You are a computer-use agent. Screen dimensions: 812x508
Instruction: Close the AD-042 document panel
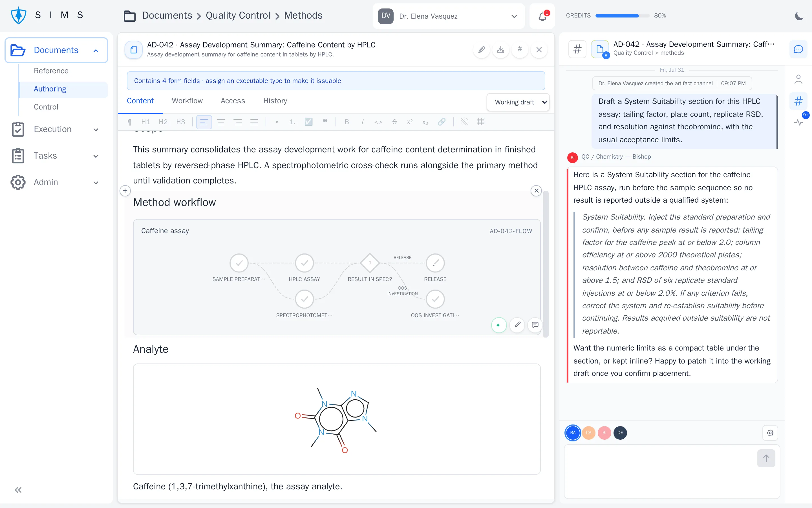[x=539, y=50]
